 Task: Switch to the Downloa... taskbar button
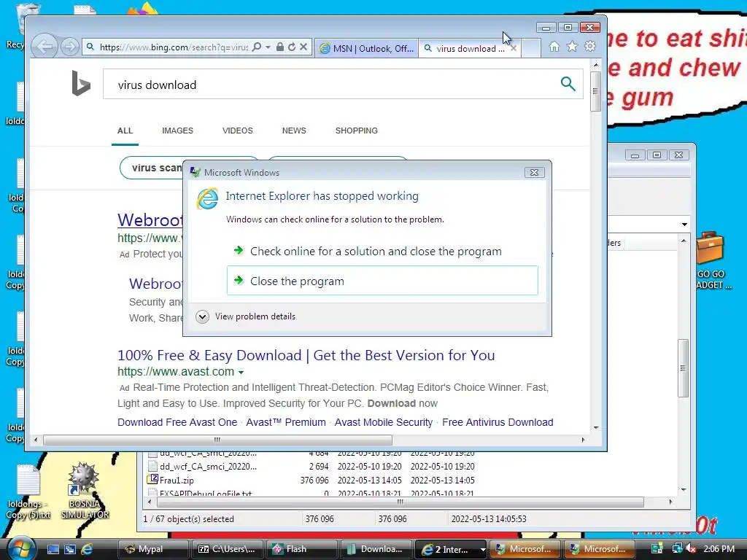coord(376,550)
